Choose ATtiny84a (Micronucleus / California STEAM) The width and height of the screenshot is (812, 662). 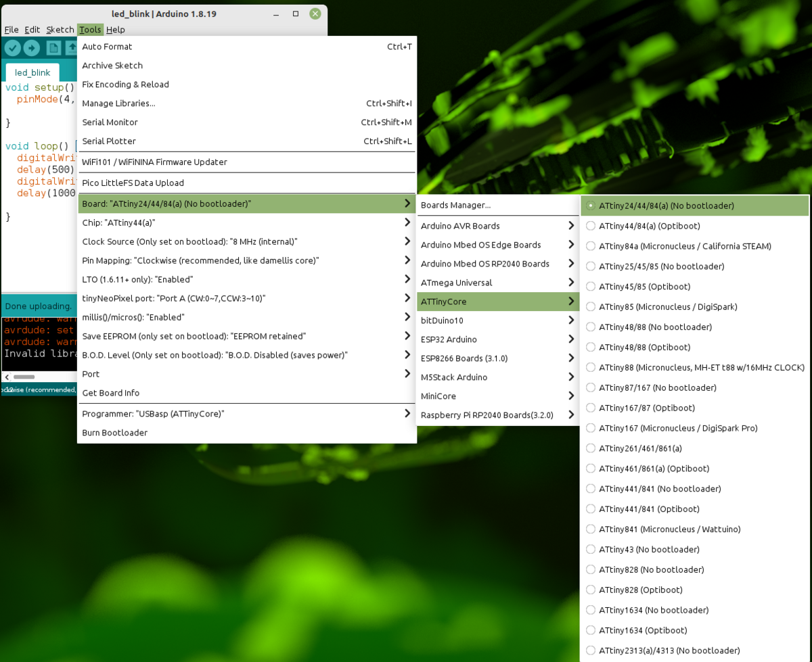coord(695,246)
